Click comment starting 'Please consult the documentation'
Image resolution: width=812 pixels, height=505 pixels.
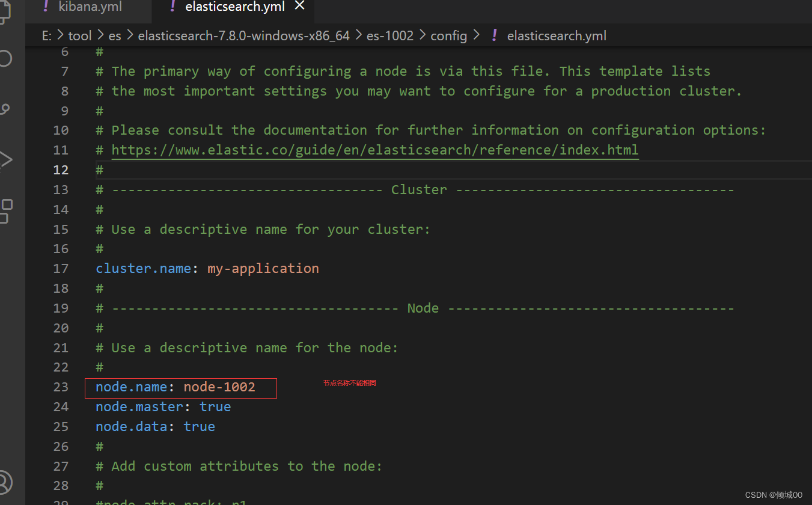tap(431, 130)
